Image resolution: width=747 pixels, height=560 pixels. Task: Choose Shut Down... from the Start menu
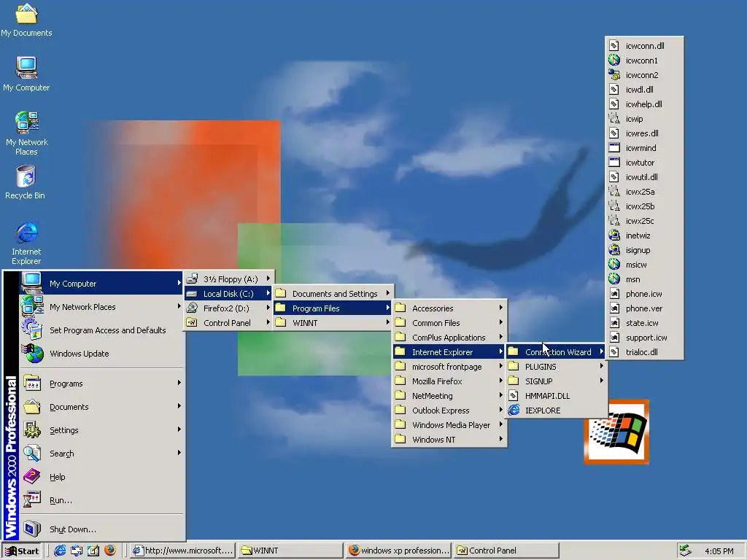(x=101, y=529)
